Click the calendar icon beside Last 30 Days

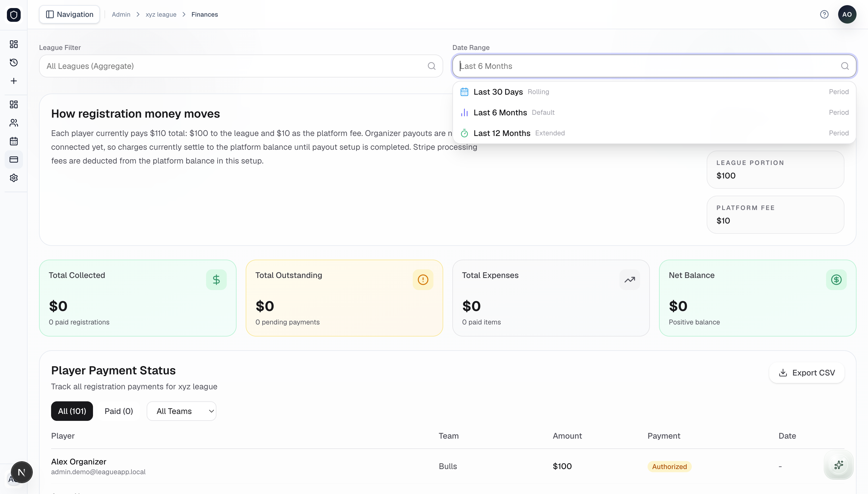(464, 92)
